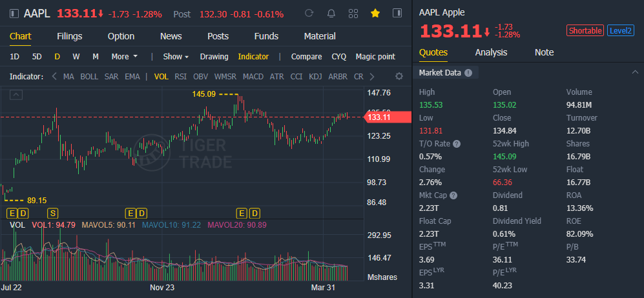
Task: Click the 133.11 price tag on axis
Action: [x=388, y=117]
